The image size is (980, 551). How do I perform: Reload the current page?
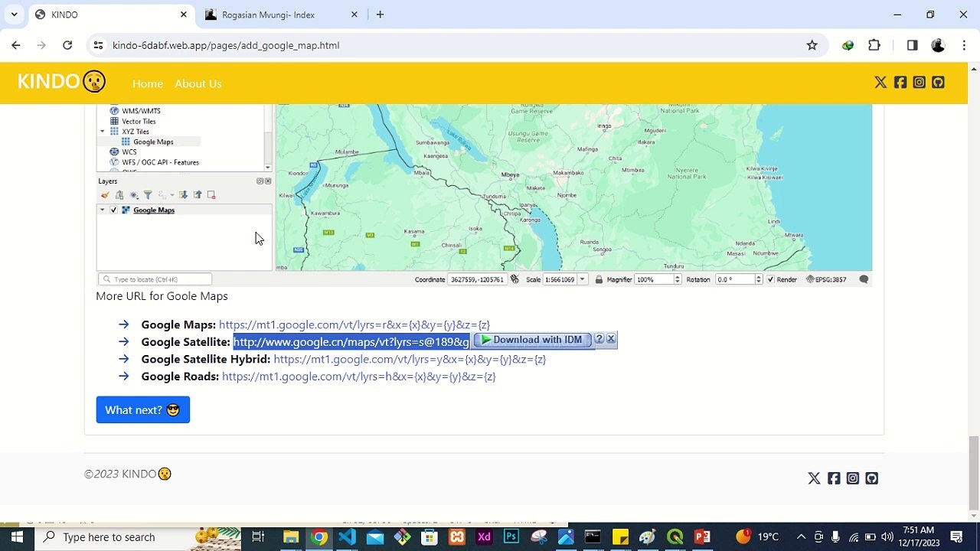coord(67,45)
